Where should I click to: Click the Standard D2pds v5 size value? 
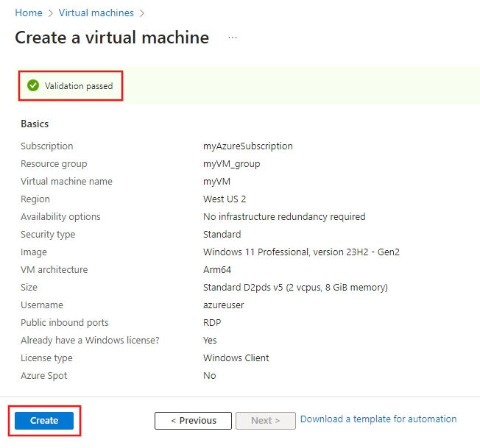pyautogui.click(x=295, y=288)
